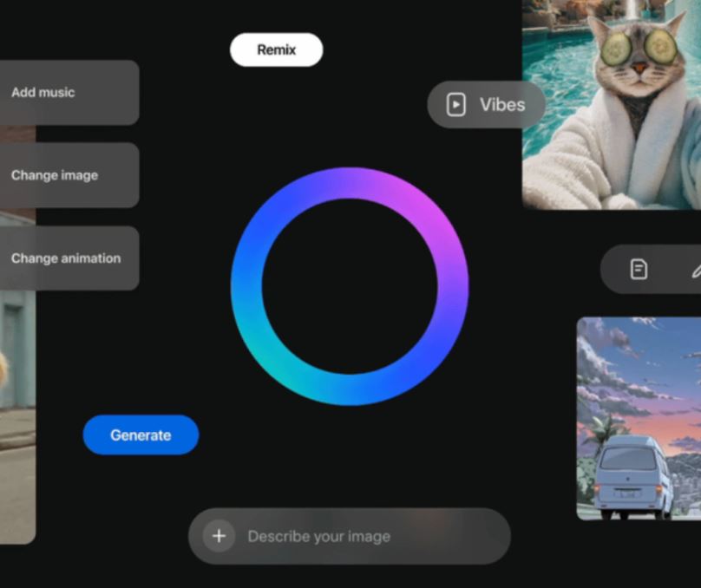701x588 pixels.
Task: Select the Add music option
Action: tap(69, 93)
